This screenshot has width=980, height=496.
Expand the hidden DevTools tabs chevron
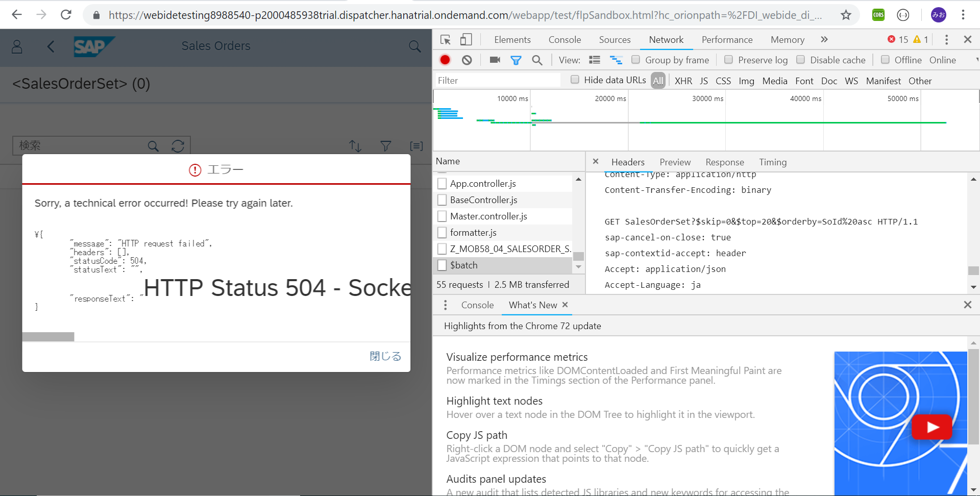[x=824, y=40]
